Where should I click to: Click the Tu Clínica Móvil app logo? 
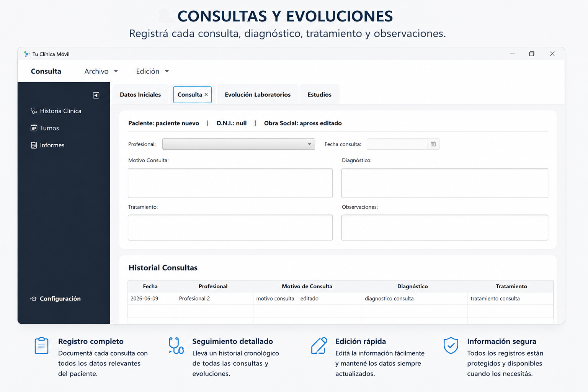click(x=26, y=54)
